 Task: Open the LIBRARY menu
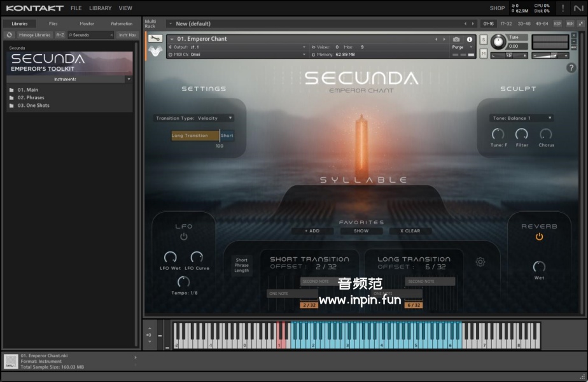(100, 8)
